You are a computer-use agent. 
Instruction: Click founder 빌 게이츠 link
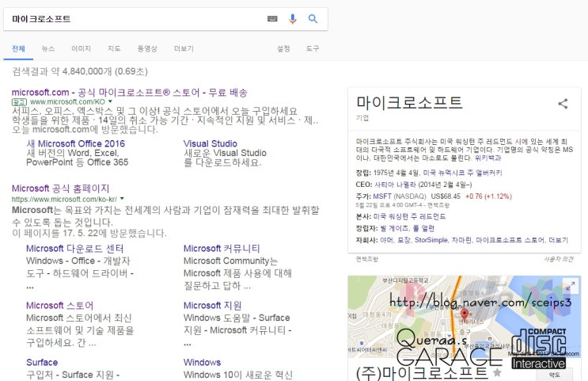(x=395, y=228)
